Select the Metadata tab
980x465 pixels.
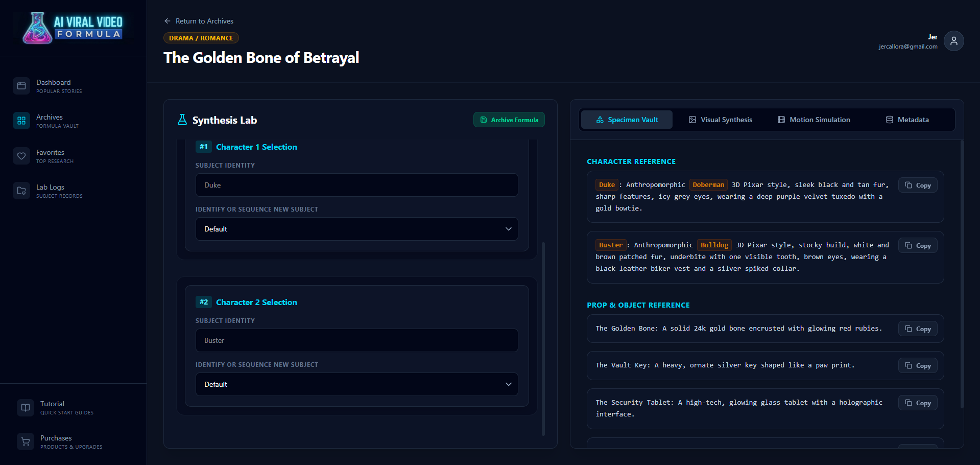pyautogui.click(x=908, y=120)
